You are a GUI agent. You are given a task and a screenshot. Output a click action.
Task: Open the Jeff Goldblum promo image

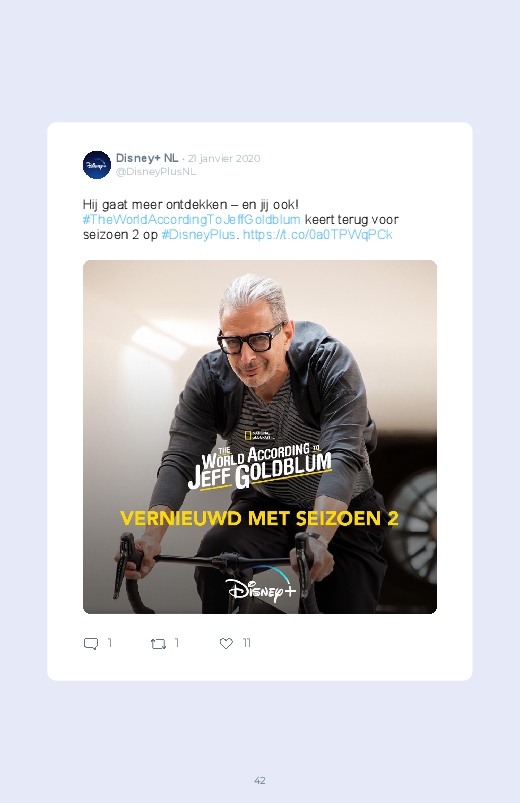pos(260,437)
